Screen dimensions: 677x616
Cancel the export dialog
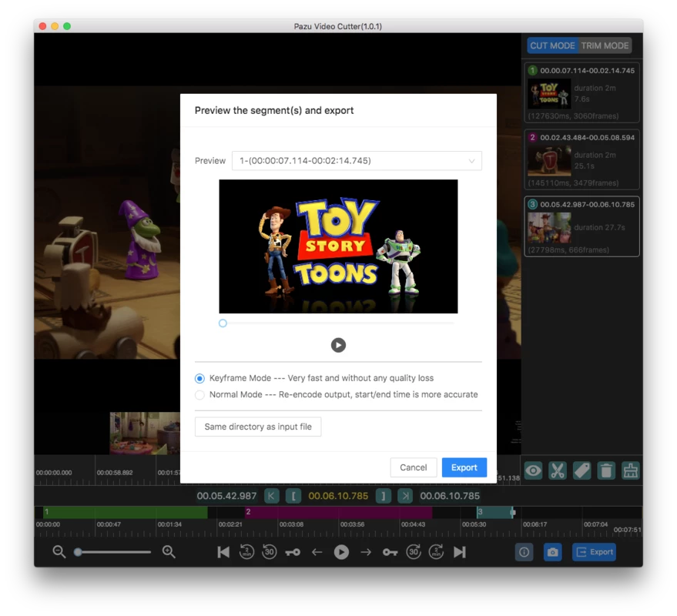[413, 467]
